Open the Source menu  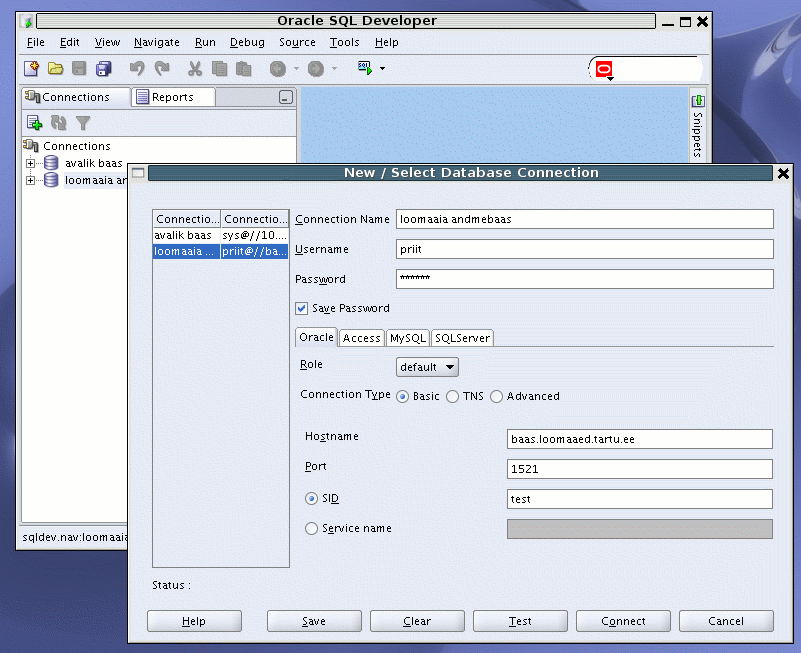[x=297, y=42]
